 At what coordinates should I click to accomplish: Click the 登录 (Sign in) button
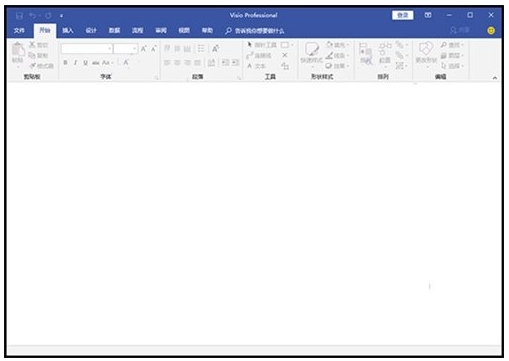(x=403, y=15)
